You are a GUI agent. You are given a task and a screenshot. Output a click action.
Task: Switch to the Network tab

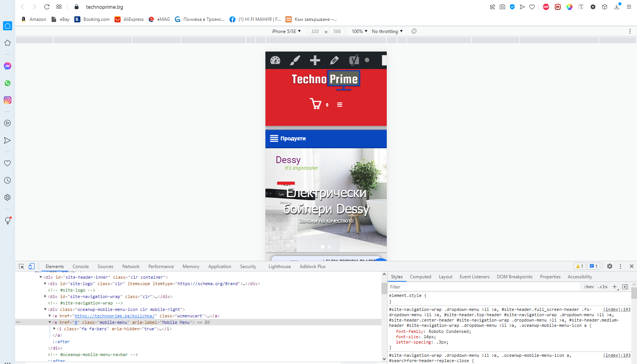(131, 267)
